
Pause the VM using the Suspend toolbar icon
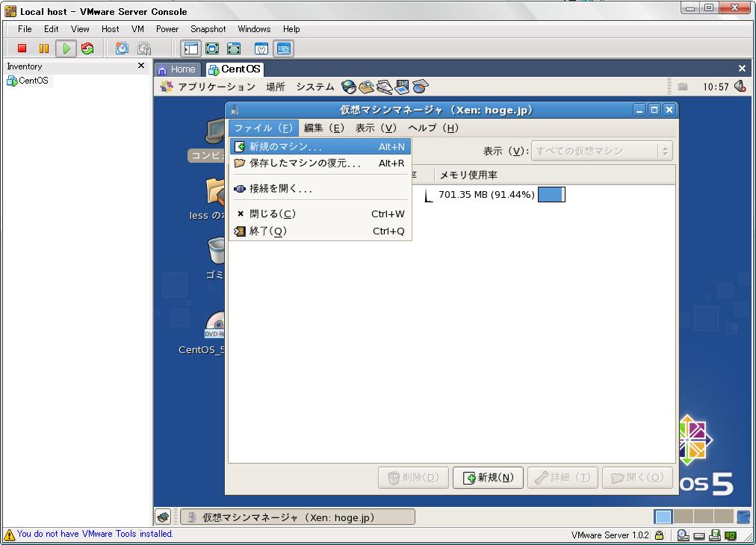pos(44,49)
